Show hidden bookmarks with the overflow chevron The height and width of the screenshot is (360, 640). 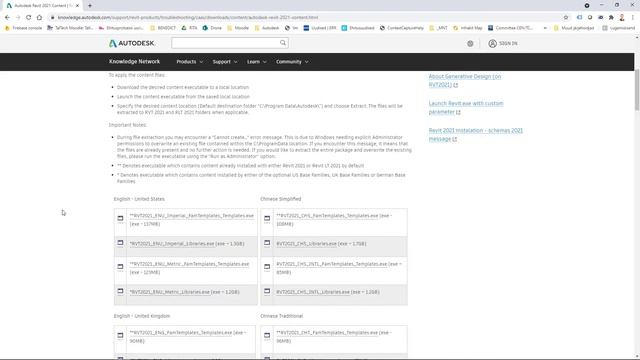click(545, 28)
